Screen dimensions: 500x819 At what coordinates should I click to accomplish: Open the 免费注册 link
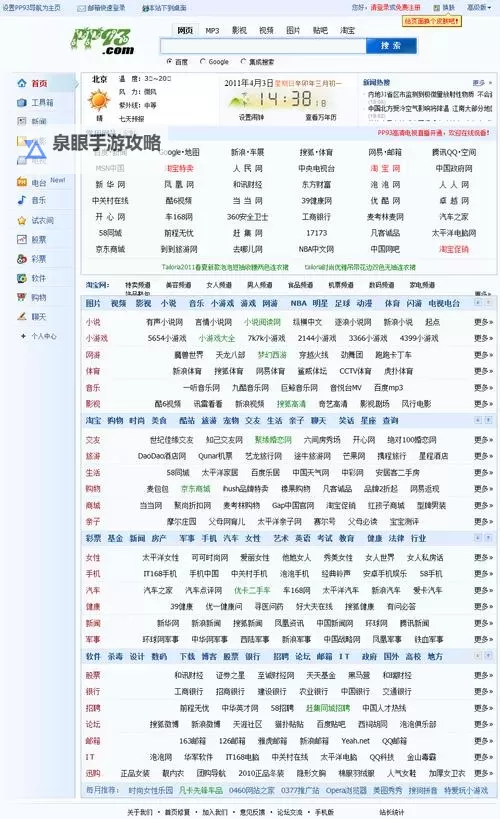[x=408, y=7]
